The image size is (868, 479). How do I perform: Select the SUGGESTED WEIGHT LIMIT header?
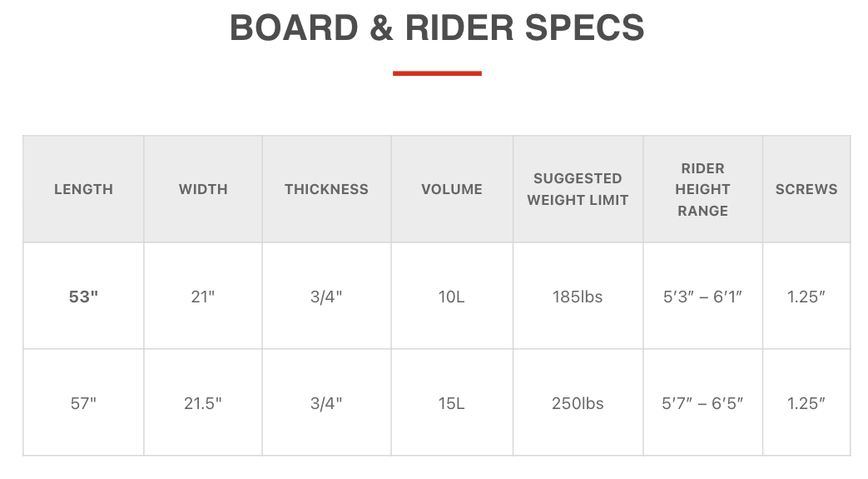pyautogui.click(x=578, y=189)
